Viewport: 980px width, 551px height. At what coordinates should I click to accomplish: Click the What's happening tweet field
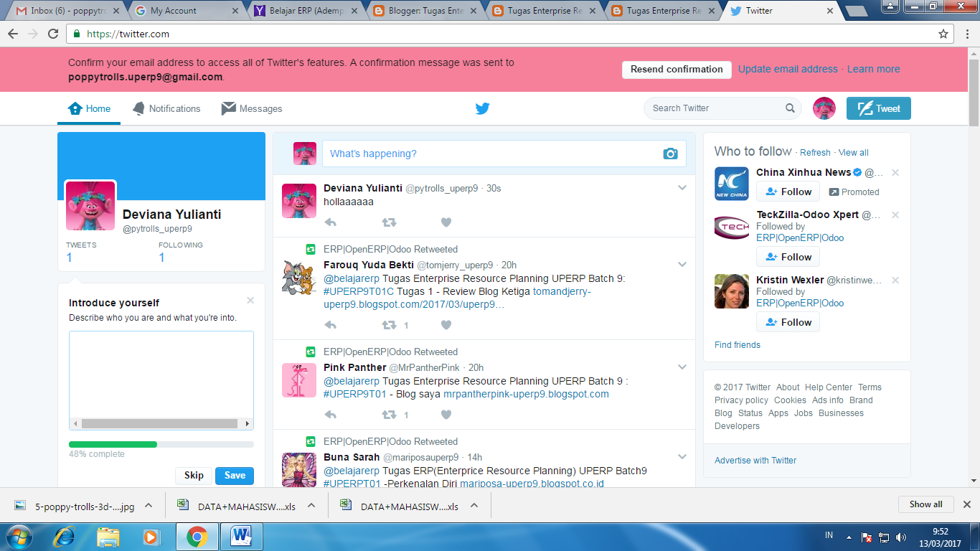pos(504,154)
